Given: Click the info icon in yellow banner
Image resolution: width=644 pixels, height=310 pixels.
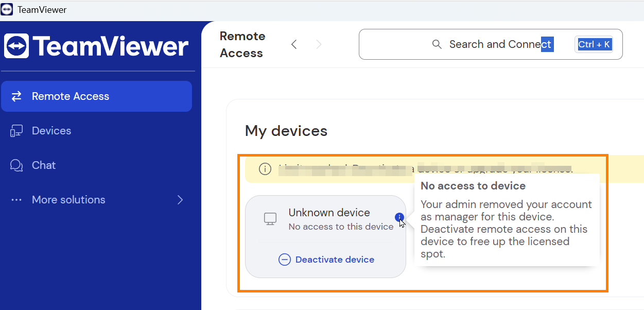Looking at the screenshot, I should [265, 169].
